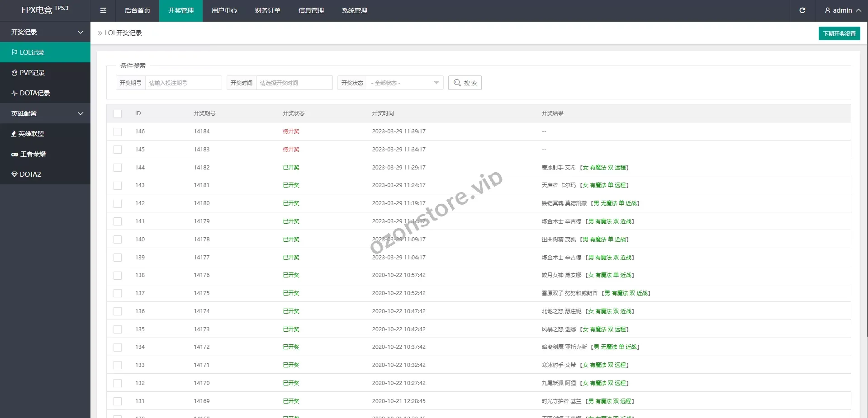
Task: Click the flag icon beside LOL记录
Action: 14,52
